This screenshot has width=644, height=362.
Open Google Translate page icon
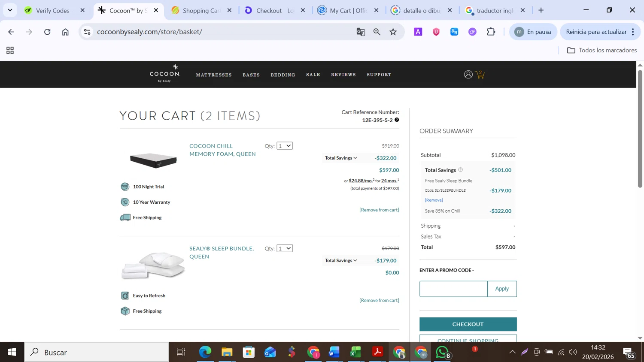tap(361, 32)
